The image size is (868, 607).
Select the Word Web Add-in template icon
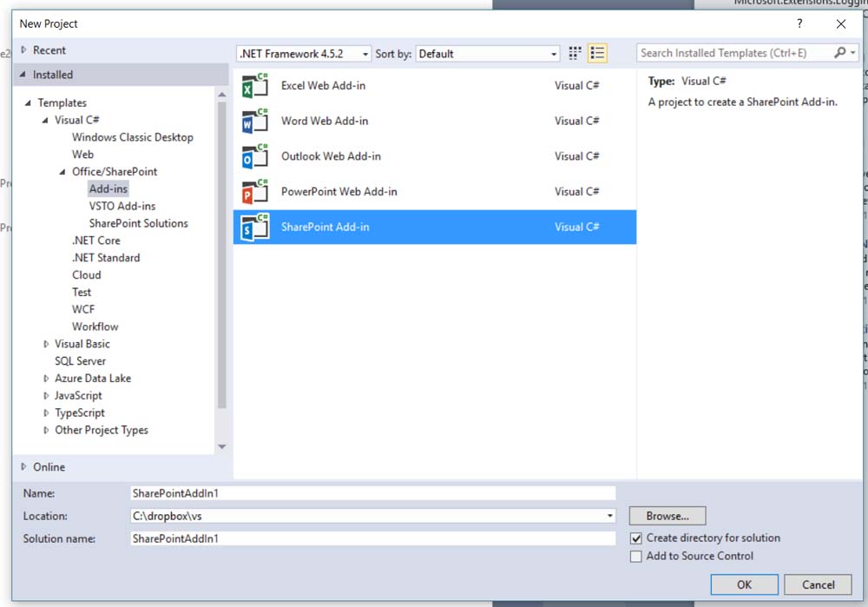click(255, 122)
